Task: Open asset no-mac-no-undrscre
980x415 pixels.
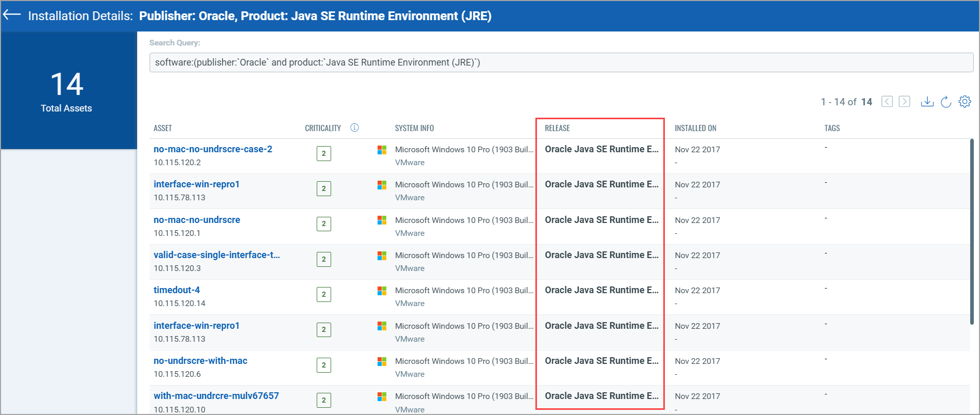Action: click(197, 220)
